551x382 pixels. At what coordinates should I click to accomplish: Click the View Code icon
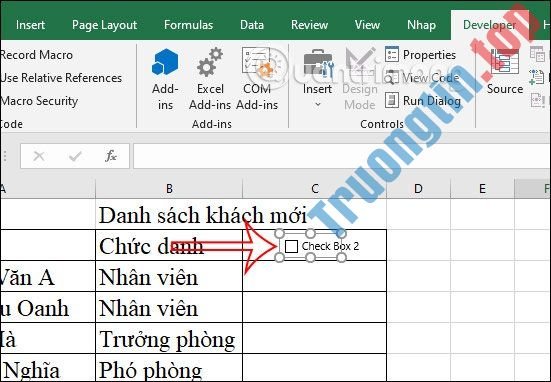392,78
